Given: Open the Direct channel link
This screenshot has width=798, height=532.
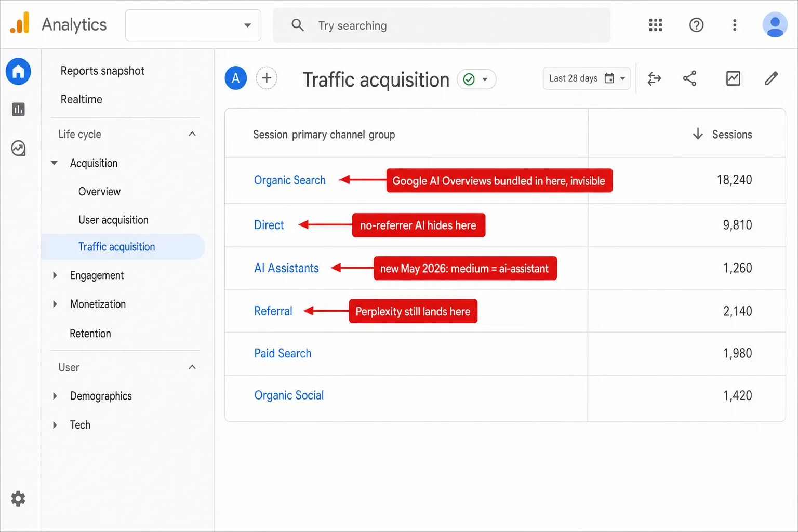Looking at the screenshot, I should click(269, 225).
